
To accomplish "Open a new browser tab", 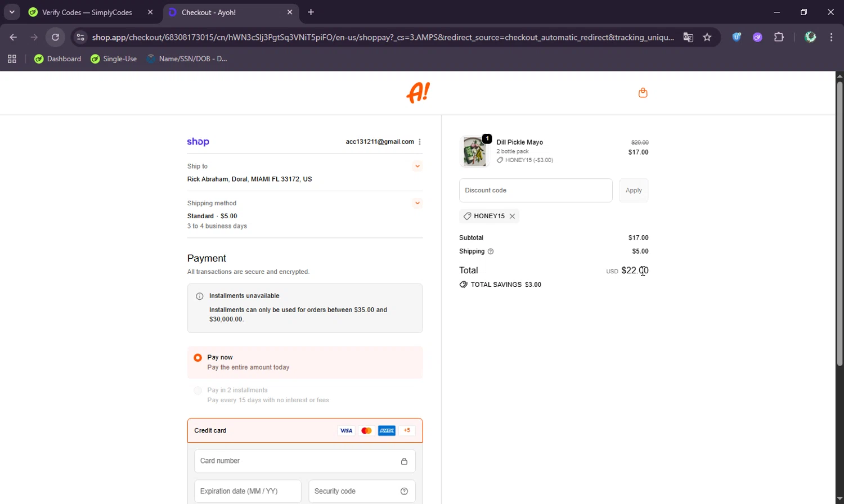I will (x=311, y=12).
